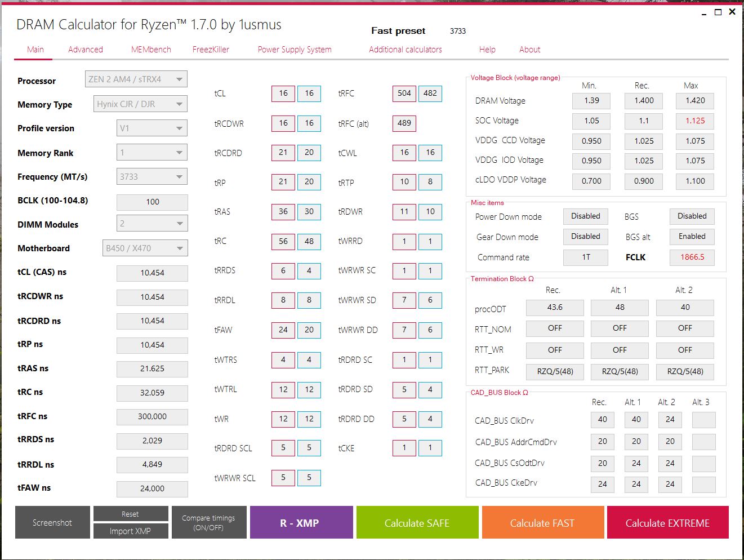This screenshot has height=560, width=744.
Task: Click the RTT_PARK Alt. 2 value
Action: pyautogui.click(x=685, y=372)
